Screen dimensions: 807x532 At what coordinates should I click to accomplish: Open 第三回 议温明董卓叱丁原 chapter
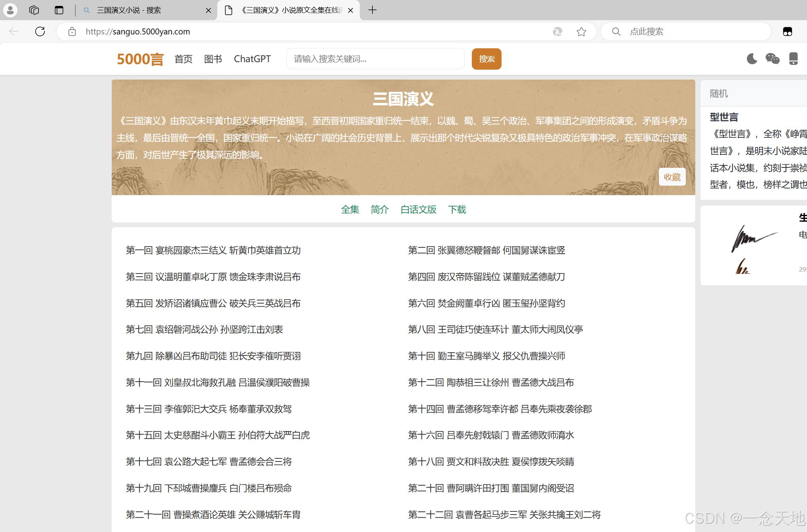point(213,277)
